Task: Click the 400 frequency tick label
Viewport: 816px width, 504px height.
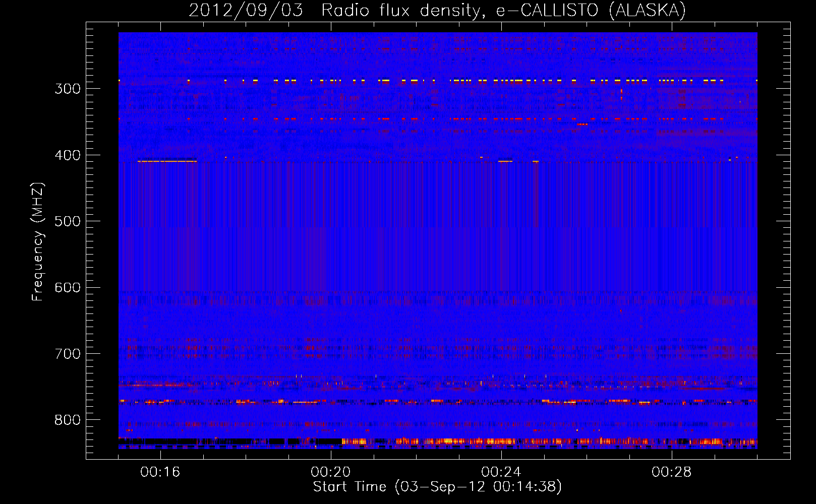Action: coord(68,155)
